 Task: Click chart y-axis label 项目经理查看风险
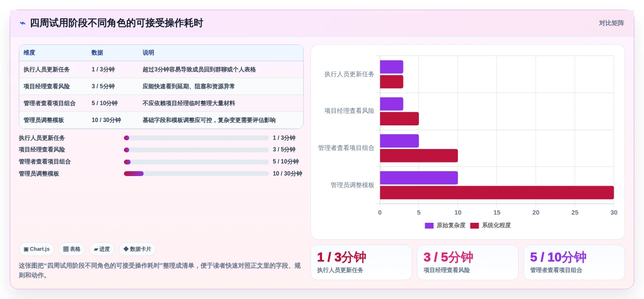349,111
